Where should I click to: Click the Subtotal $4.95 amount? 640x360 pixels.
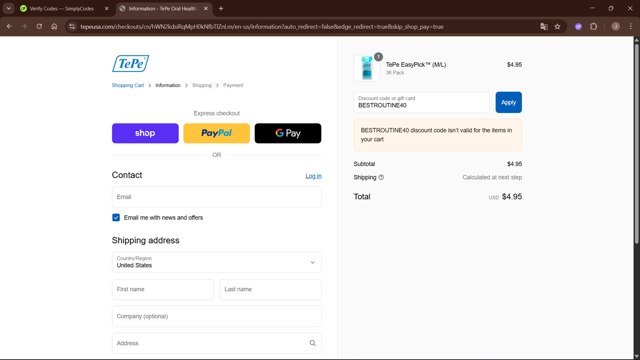514,164
